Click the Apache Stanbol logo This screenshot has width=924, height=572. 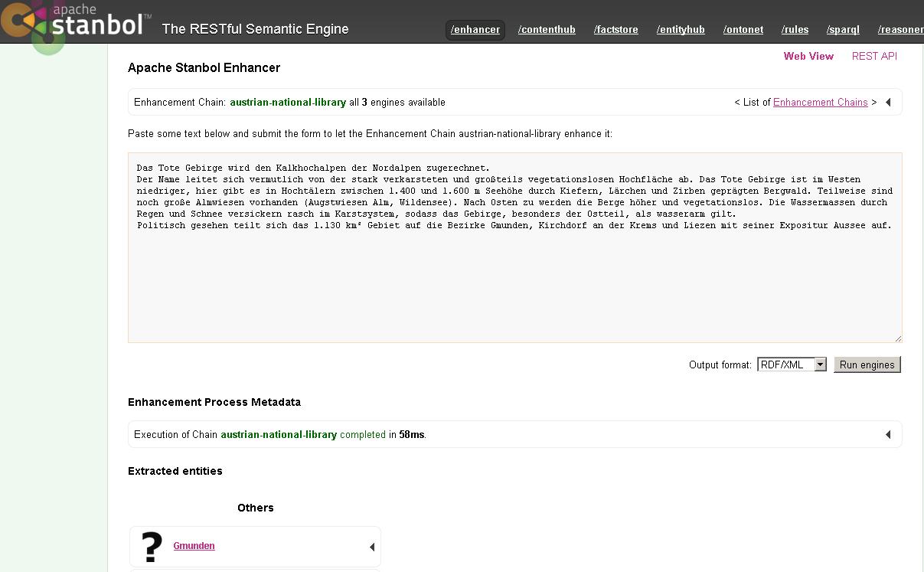(77, 21)
